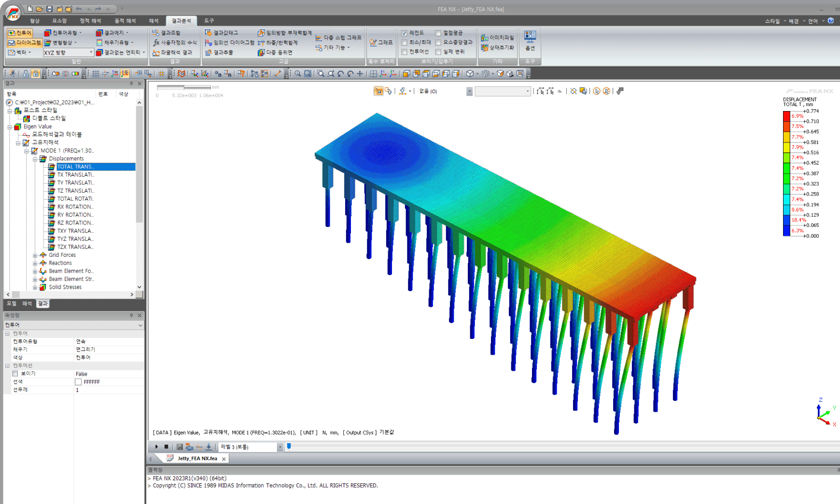Open the 다중 스텝 그래프 tool
This screenshot has width=840, height=504.
[x=338, y=38]
